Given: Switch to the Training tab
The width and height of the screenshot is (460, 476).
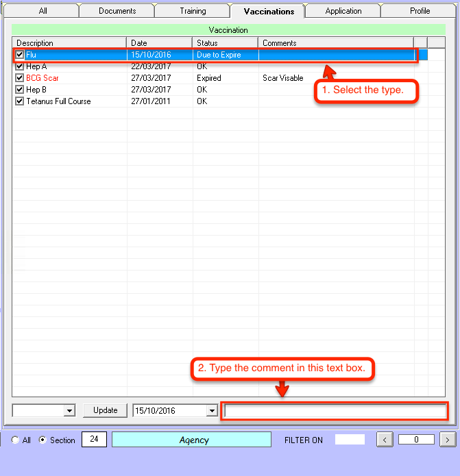Looking at the screenshot, I should [x=193, y=11].
